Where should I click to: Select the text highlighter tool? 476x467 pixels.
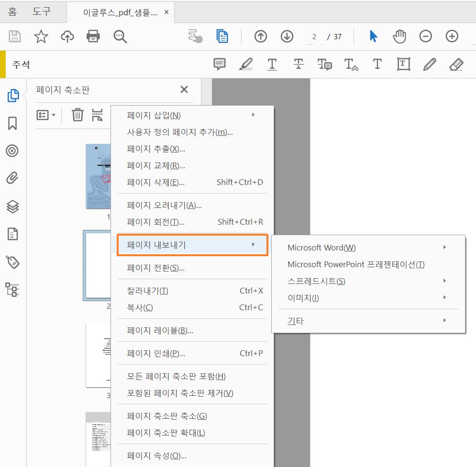tap(246, 63)
